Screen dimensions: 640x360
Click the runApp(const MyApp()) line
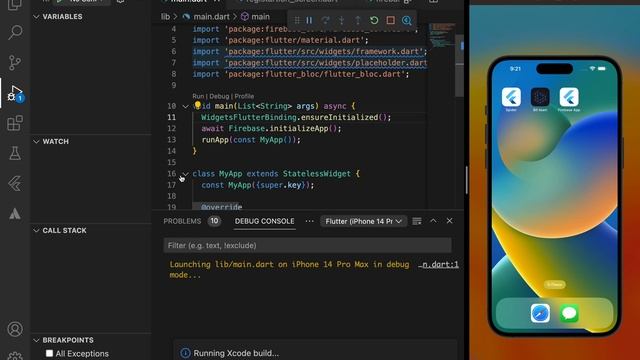(x=251, y=140)
